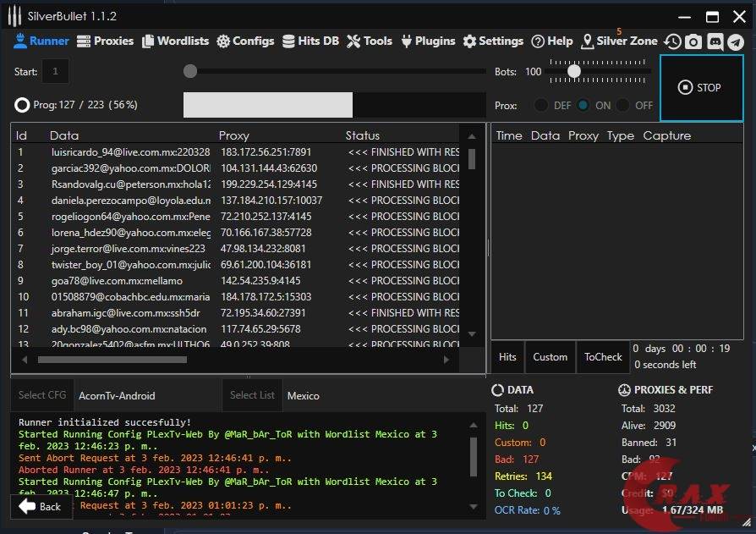Click the progress bar
Screen dimensions: 756x534
pos(334,105)
